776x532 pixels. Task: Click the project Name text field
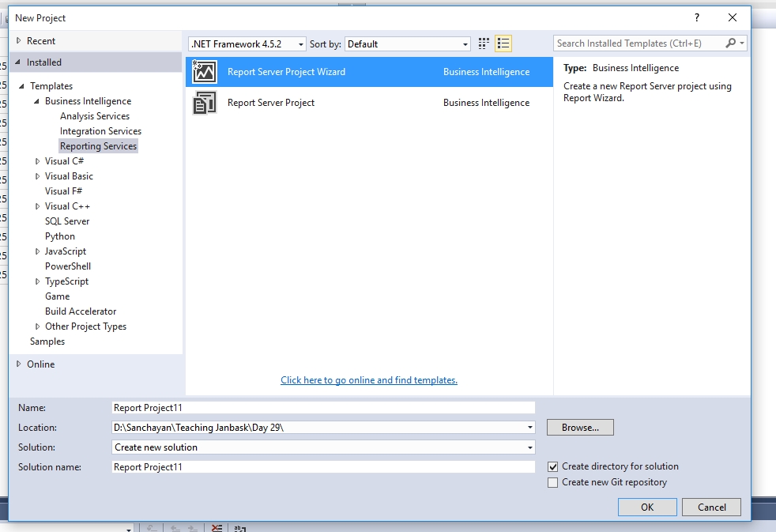point(323,408)
